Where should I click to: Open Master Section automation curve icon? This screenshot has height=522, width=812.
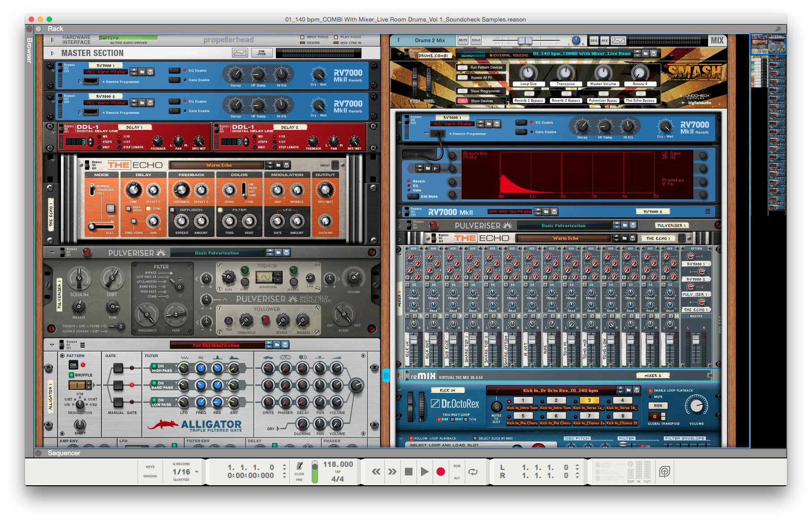tap(240, 53)
